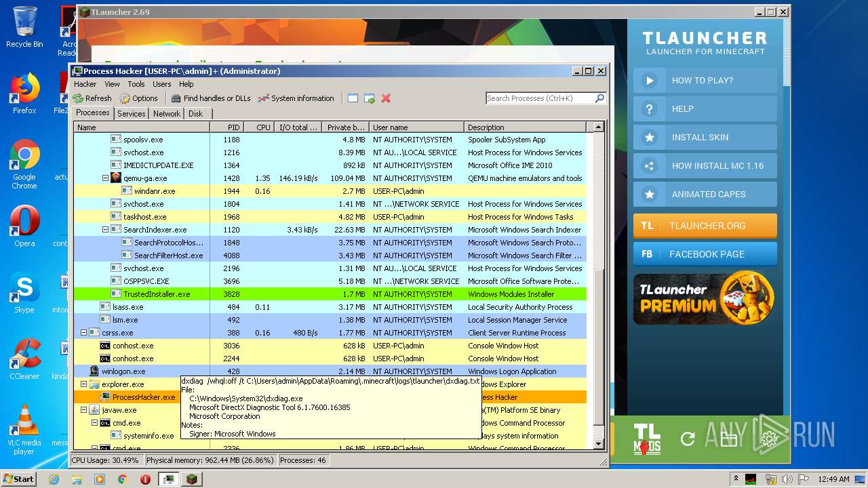Open Skype desktop shortcut
The width and height of the screenshot is (868, 488).
tap(24, 293)
